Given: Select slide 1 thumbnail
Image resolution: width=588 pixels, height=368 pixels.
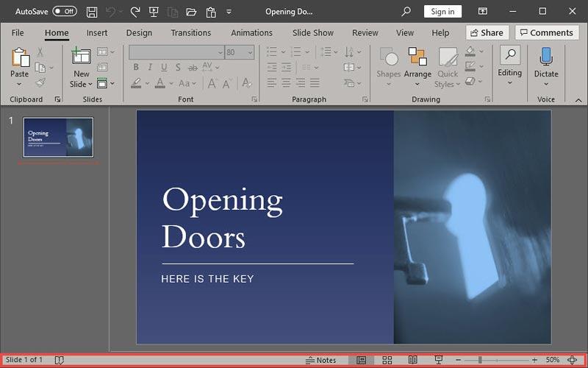Looking at the screenshot, I should [x=59, y=137].
